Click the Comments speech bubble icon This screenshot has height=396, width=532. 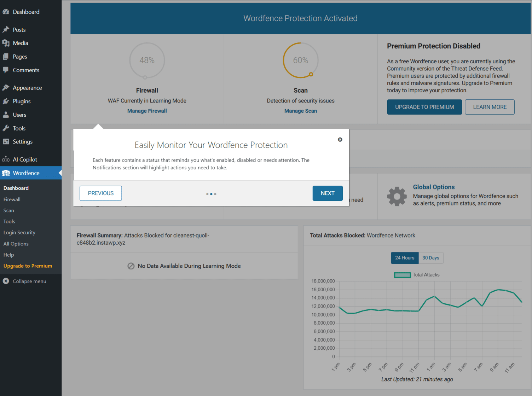click(6, 70)
